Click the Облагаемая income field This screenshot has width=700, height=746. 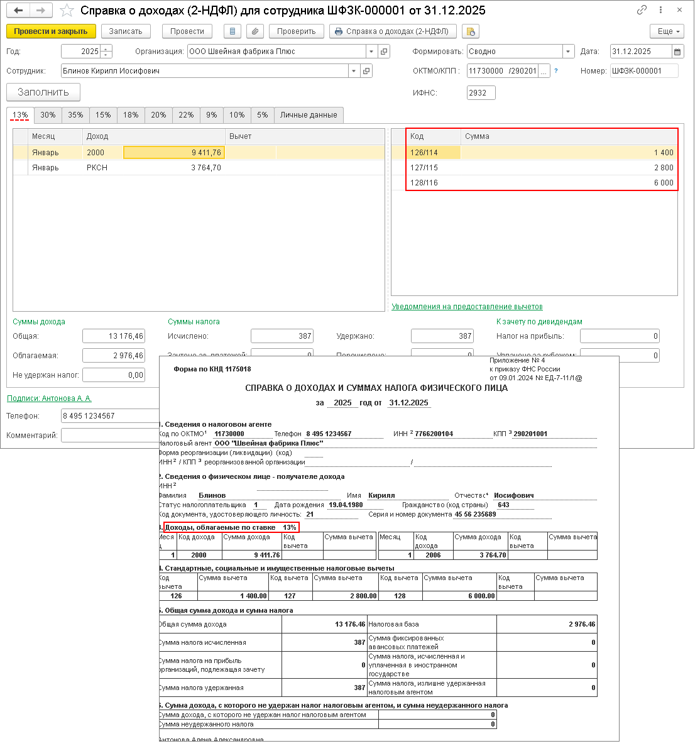tap(114, 356)
